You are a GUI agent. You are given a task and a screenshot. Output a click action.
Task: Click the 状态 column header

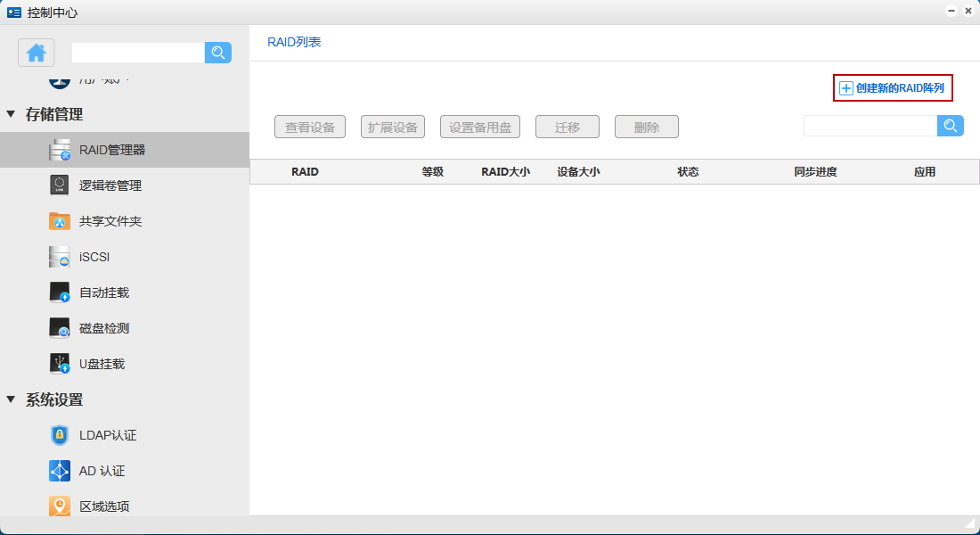(688, 172)
